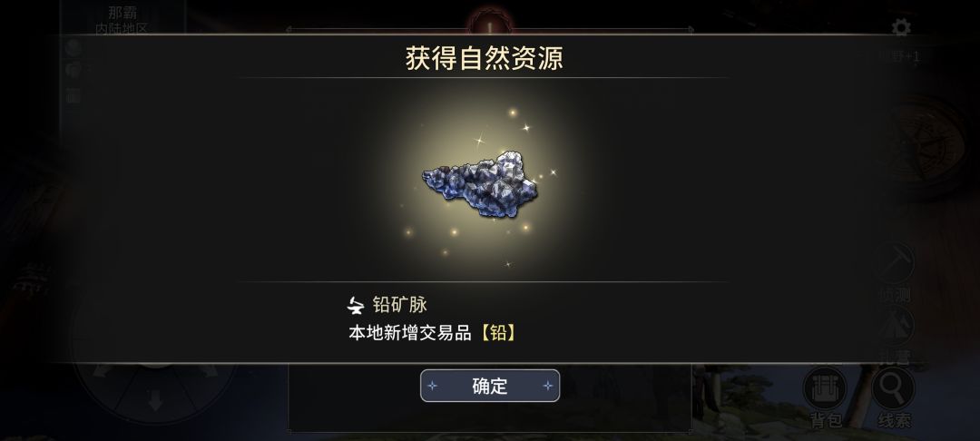Image resolution: width=980 pixels, height=441 pixels.
Task: Click the 获得自然资源 dialog title
Action: (485, 58)
